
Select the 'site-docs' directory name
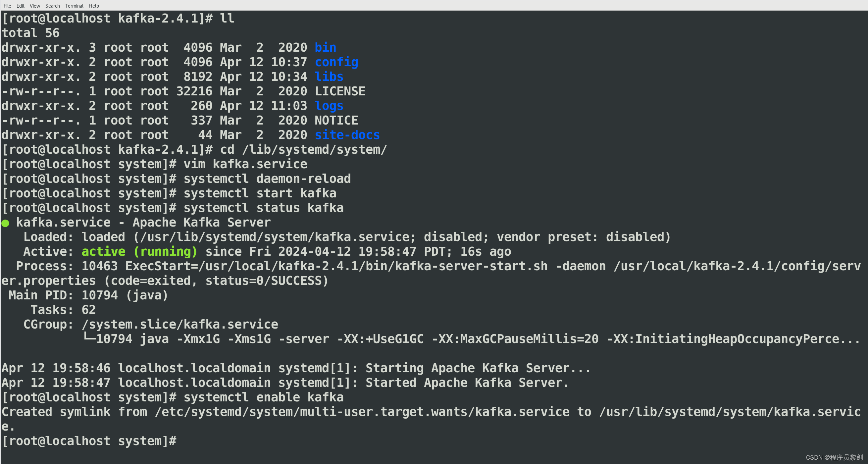(x=347, y=134)
